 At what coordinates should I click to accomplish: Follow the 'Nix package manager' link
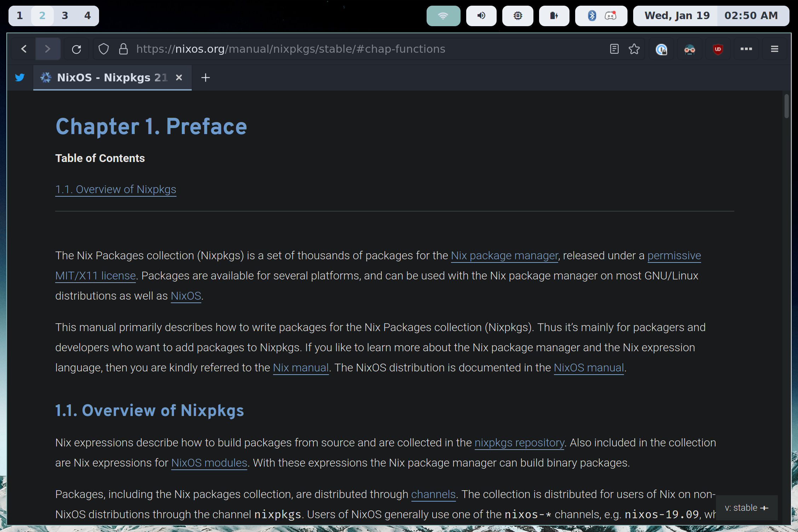click(x=504, y=255)
